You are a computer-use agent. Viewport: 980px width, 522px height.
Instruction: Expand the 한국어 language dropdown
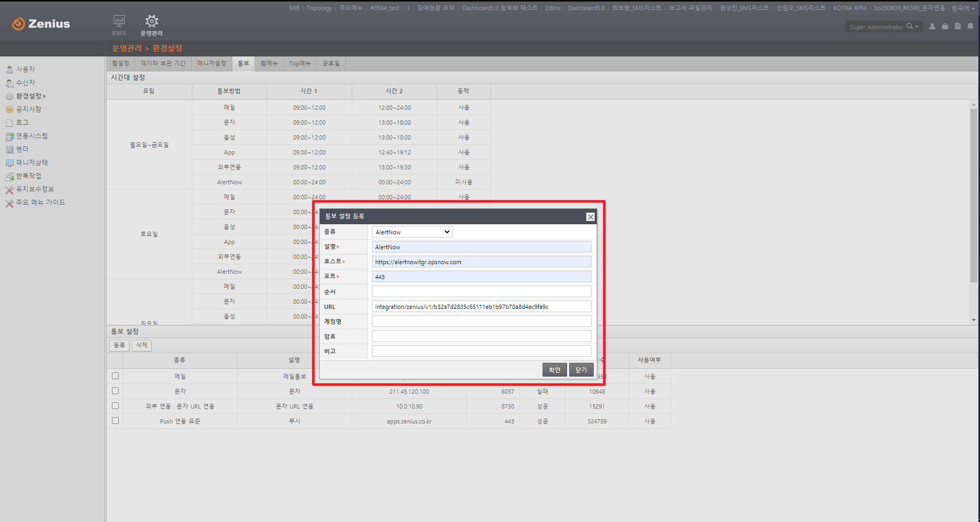963,8
